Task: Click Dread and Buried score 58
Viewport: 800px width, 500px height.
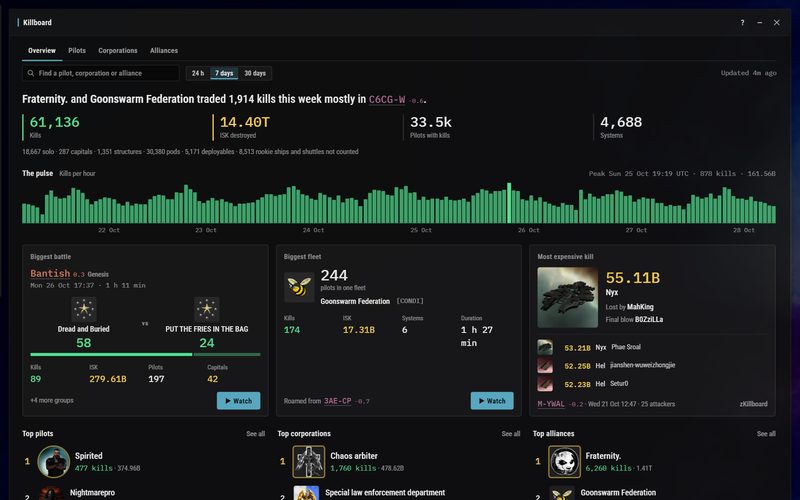Action: coord(84,343)
